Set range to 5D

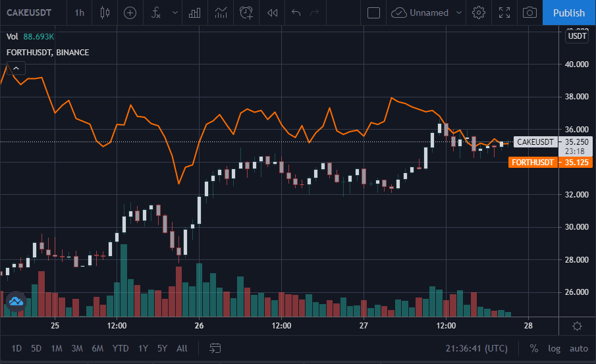click(36, 348)
